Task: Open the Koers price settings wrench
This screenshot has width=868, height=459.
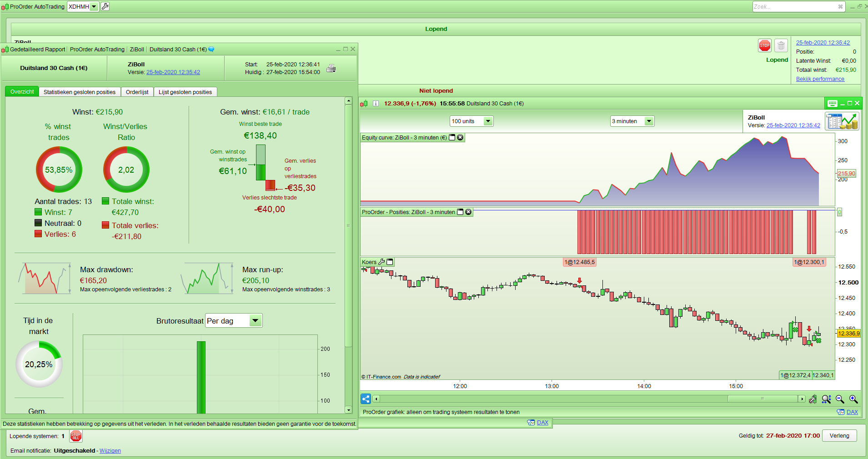Action: click(x=381, y=262)
